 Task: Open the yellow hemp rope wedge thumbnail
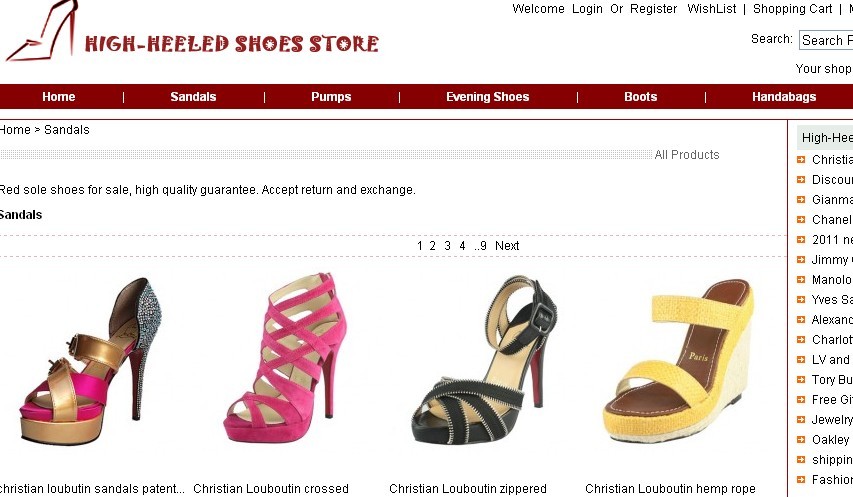click(x=679, y=361)
